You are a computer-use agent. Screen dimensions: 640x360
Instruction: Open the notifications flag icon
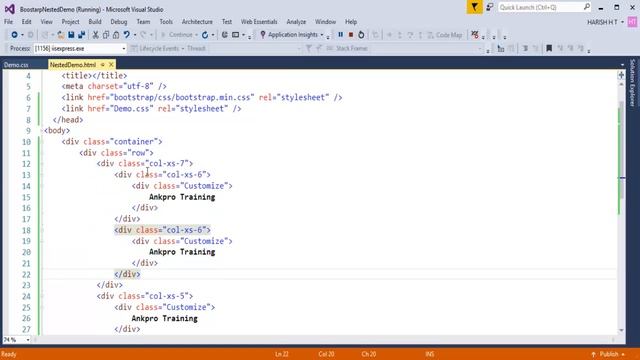474,7
